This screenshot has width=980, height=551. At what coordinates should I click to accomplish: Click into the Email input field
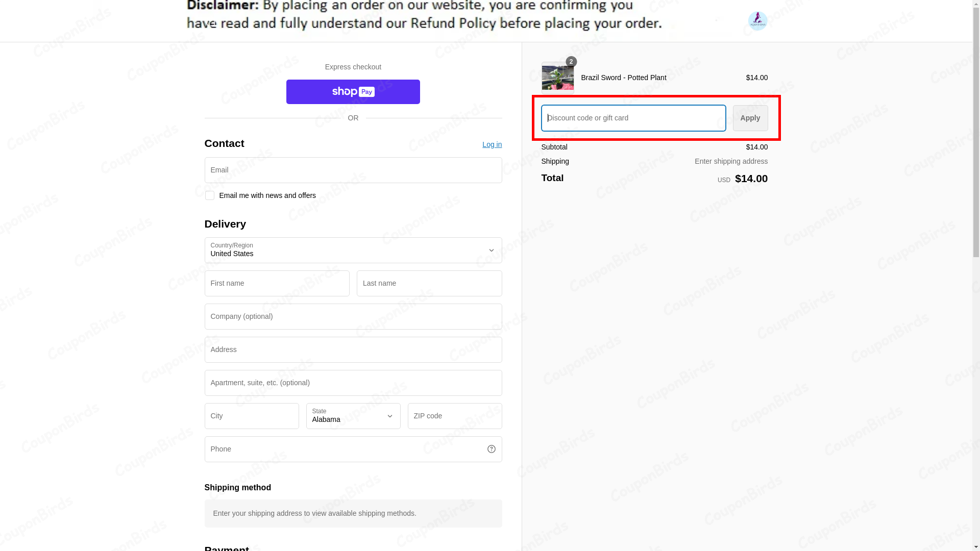click(353, 170)
